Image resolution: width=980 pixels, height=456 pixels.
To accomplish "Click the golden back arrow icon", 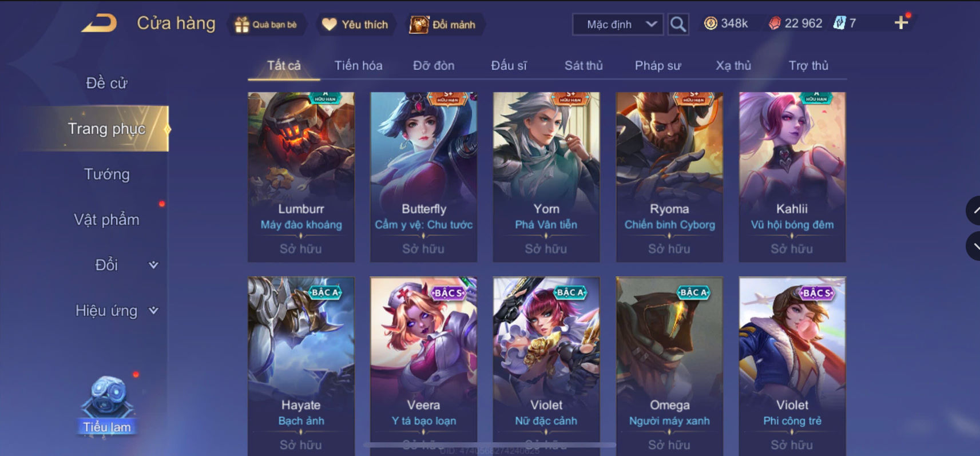I will [x=100, y=23].
